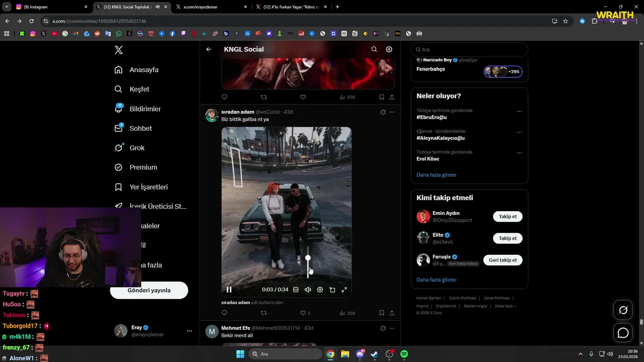
Task: Open Eray account menu dots
Action: (x=190, y=331)
